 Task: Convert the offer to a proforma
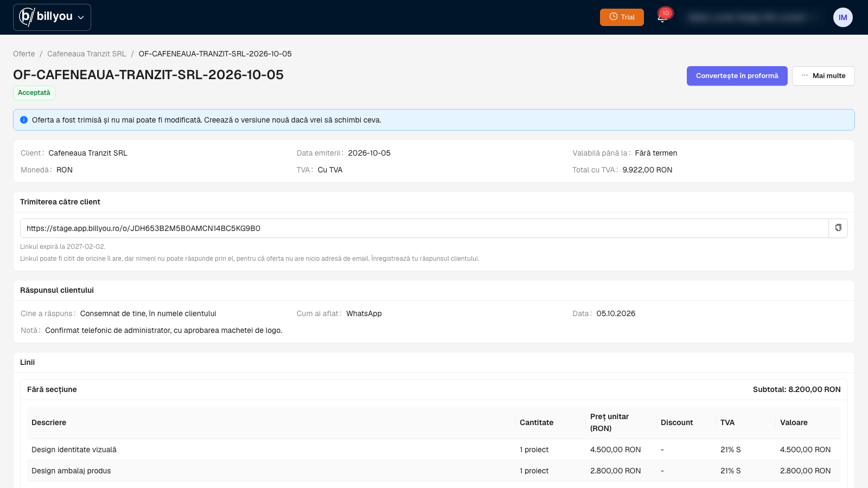pyautogui.click(x=737, y=76)
